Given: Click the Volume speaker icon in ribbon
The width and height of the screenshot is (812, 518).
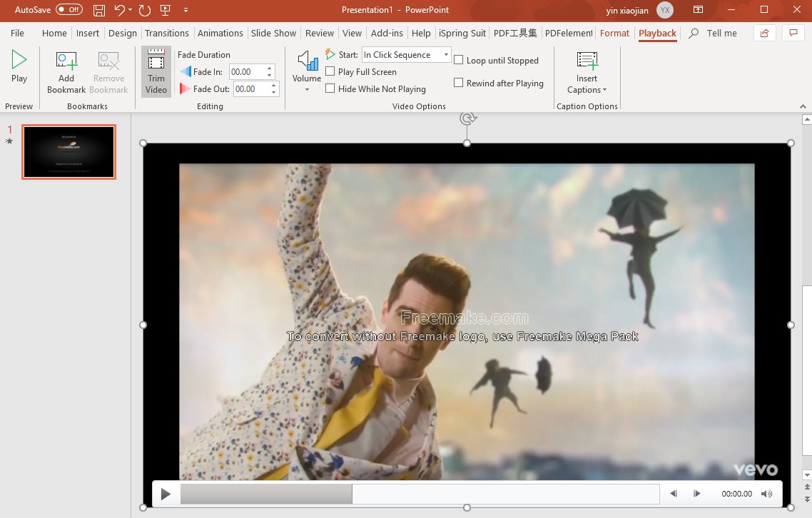Looking at the screenshot, I should pyautogui.click(x=307, y=61).
